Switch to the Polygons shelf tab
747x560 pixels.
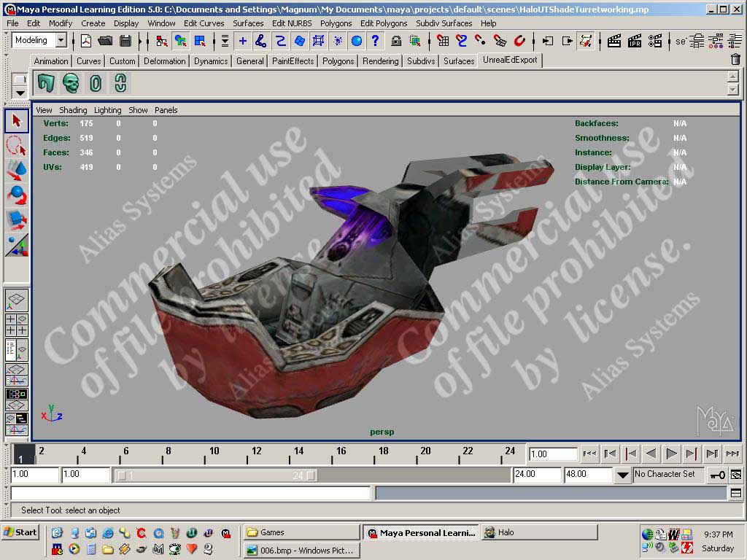point(338,61)
